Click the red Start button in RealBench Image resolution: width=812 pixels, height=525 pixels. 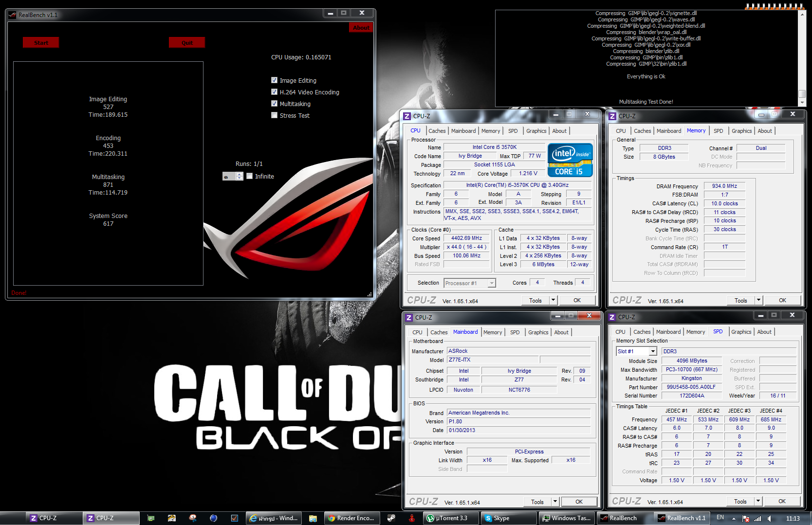[41, 43]
